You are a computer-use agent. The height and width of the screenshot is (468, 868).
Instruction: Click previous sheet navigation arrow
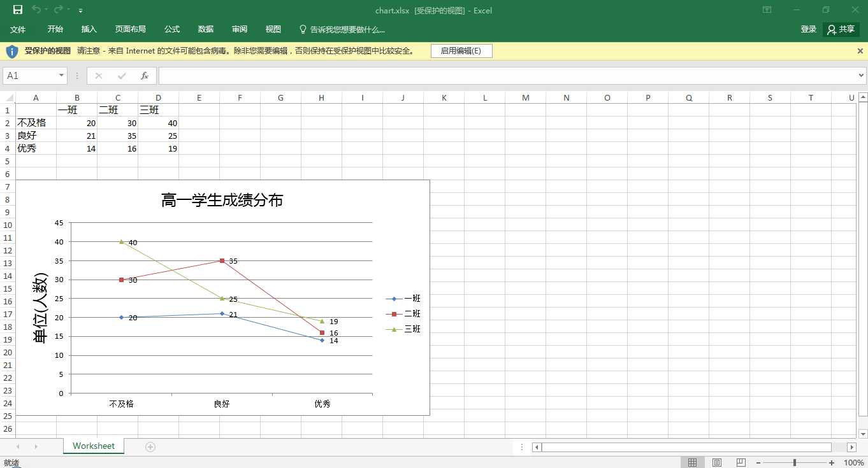point(18,447)
